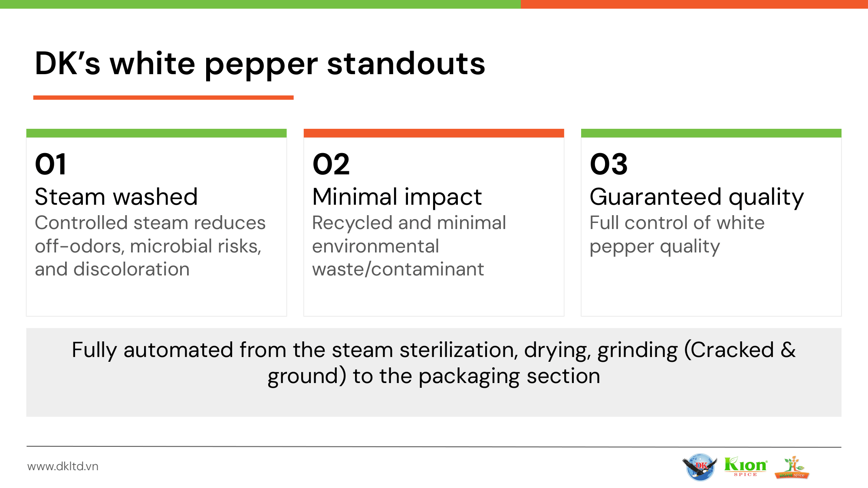Viewport: 868px width, 488px height.
Task: Click the orange underline below the title
Action: coord(163,98)
